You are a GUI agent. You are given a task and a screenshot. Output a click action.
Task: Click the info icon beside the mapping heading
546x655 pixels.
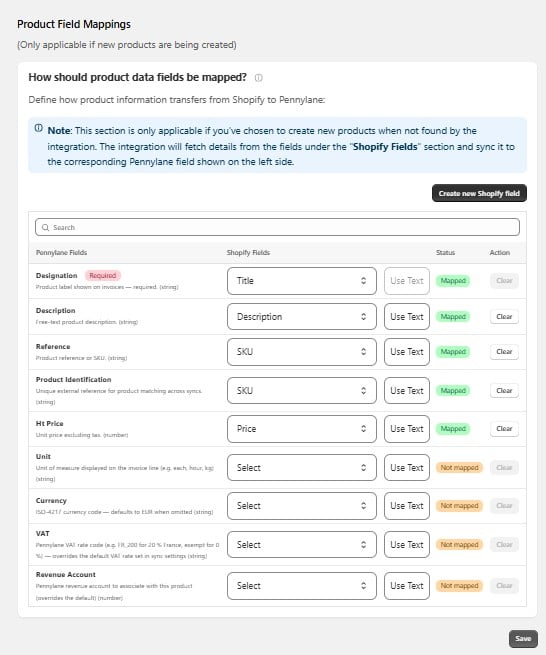tap(259, 78)
